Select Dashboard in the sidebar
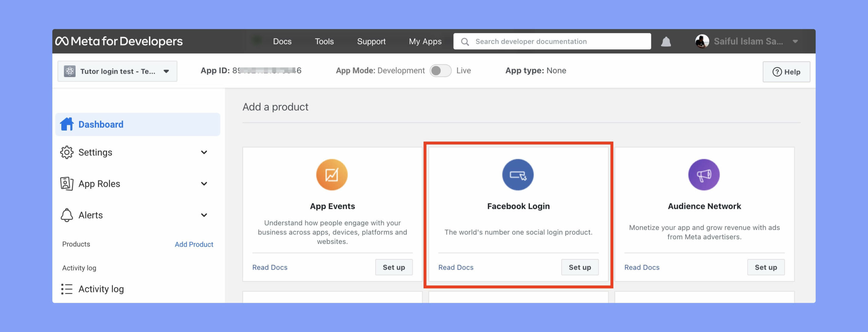This screenshot has width=868, height=332. (138, 124)
